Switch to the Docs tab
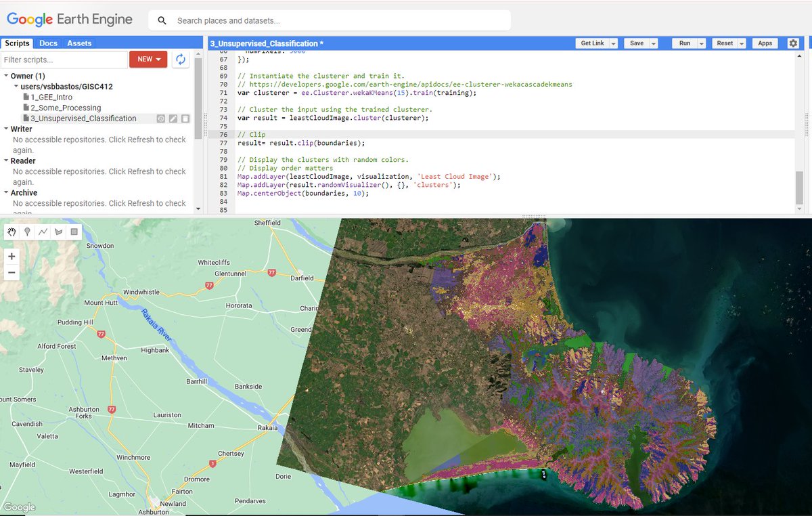812x516 pixels. [x=48, y=43]
